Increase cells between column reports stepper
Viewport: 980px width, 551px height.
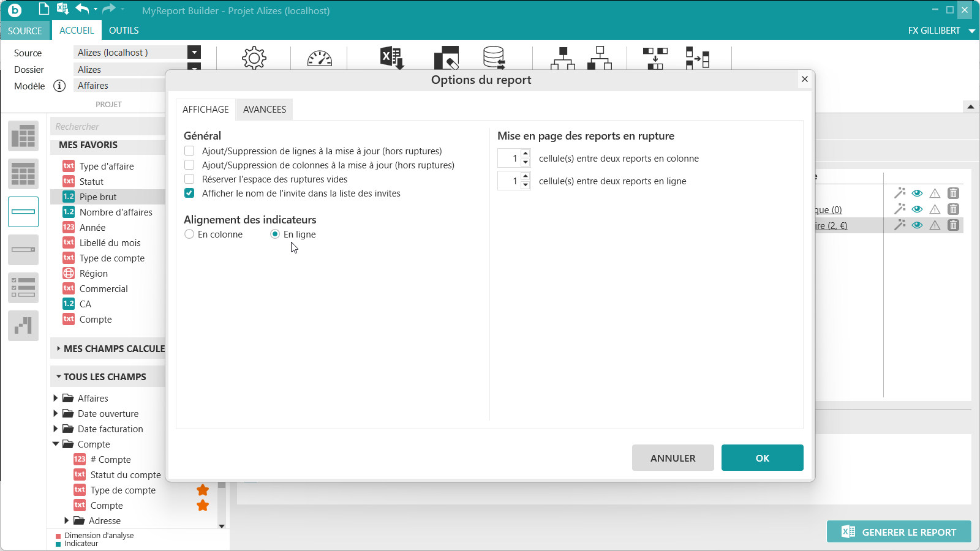[x=526, y=154]
